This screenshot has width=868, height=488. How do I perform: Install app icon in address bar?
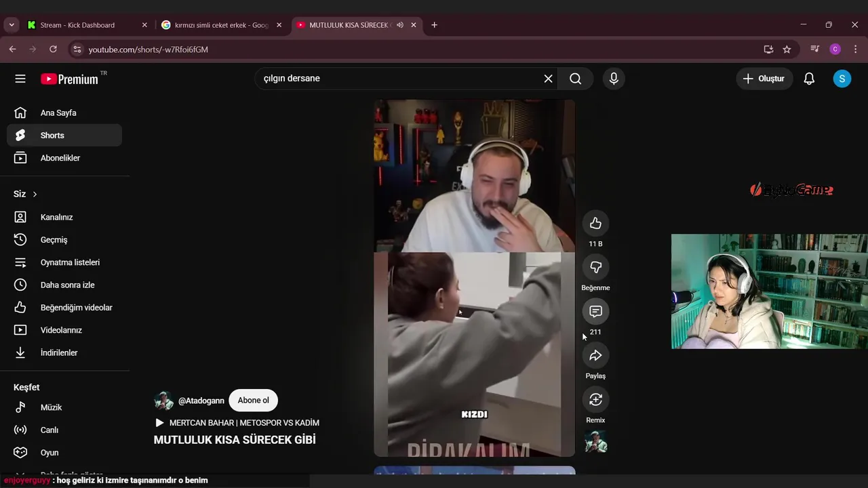(x=768, y=49)
